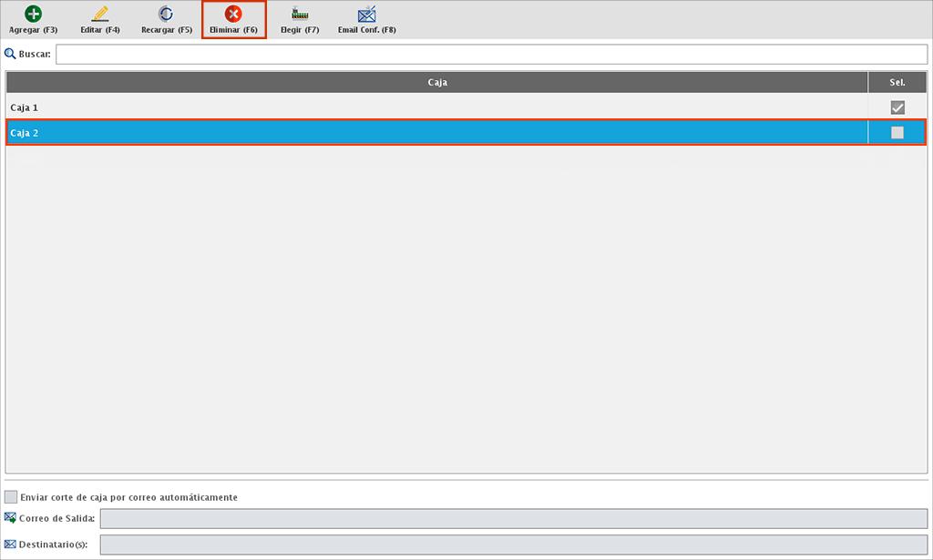
Task: Click the Correo de Salida input field
Action: pos(513,519)
